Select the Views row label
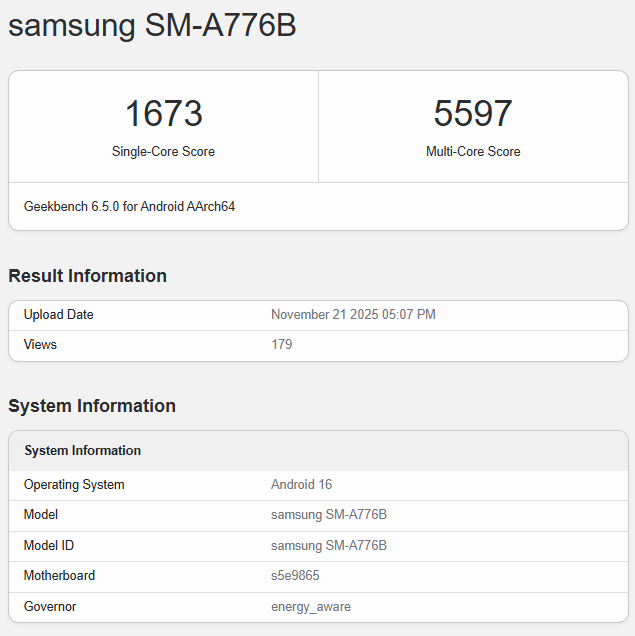Image resolution: width=635 pixels, height=636 pixels. coord(40,345)
